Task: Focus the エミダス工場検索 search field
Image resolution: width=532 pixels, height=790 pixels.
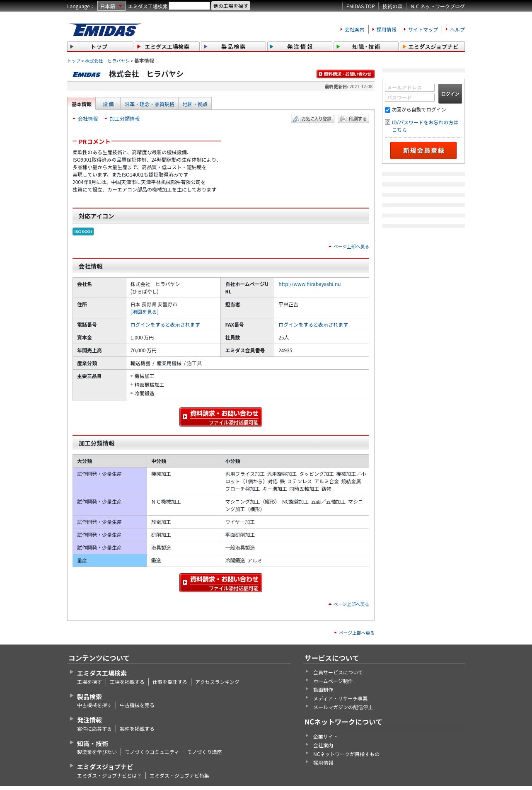Action: point(189,6)
